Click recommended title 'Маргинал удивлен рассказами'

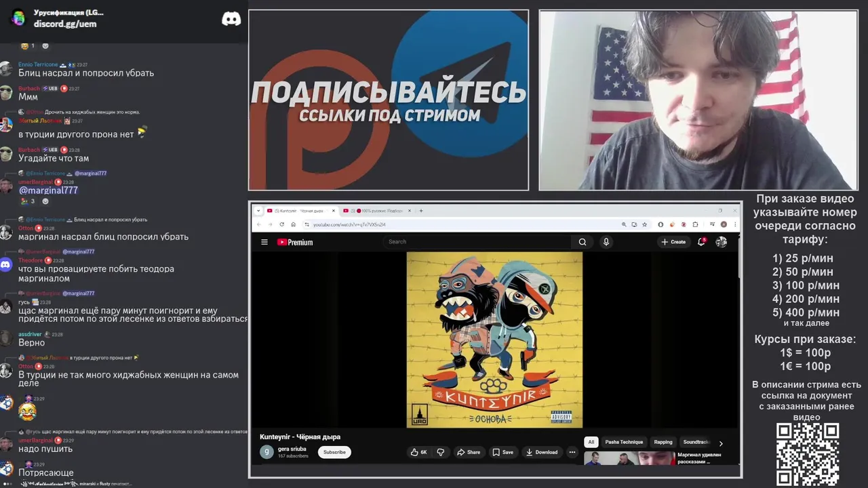(x=699, y=458)
